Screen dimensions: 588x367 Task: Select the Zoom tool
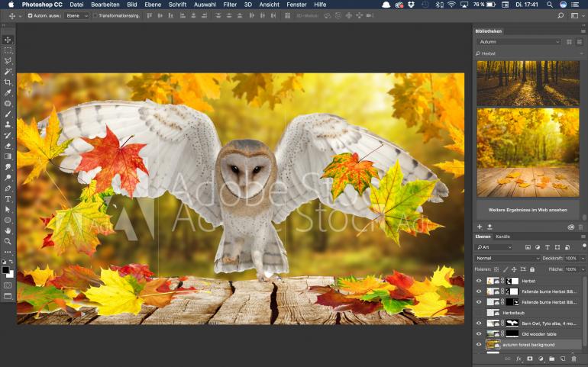[x=8, y=241]
